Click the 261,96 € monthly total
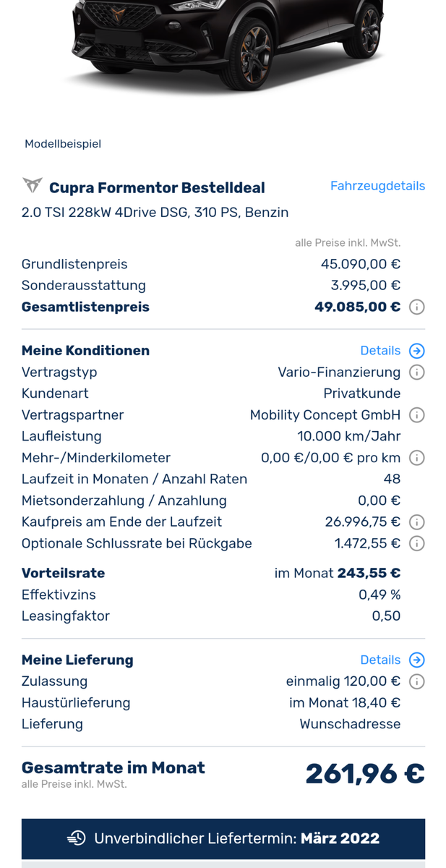Image resolution: width=446 pixels, height=868 pixels. (x=364, y=773)
